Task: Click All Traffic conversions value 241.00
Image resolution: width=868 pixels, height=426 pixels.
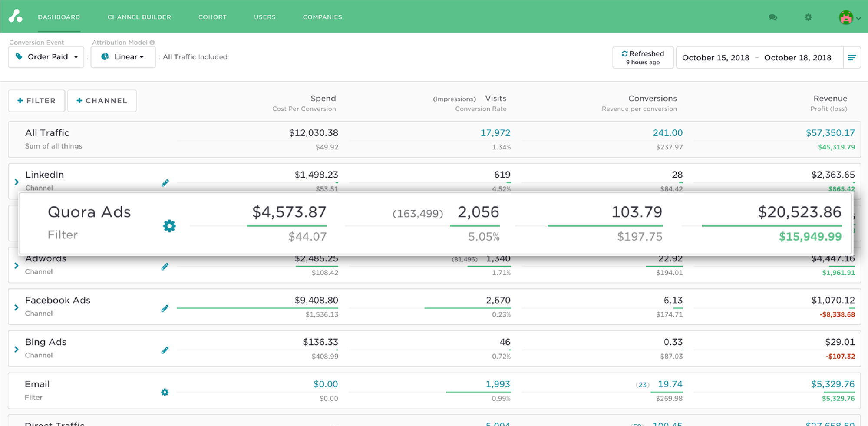Action: tap(668, 133)
